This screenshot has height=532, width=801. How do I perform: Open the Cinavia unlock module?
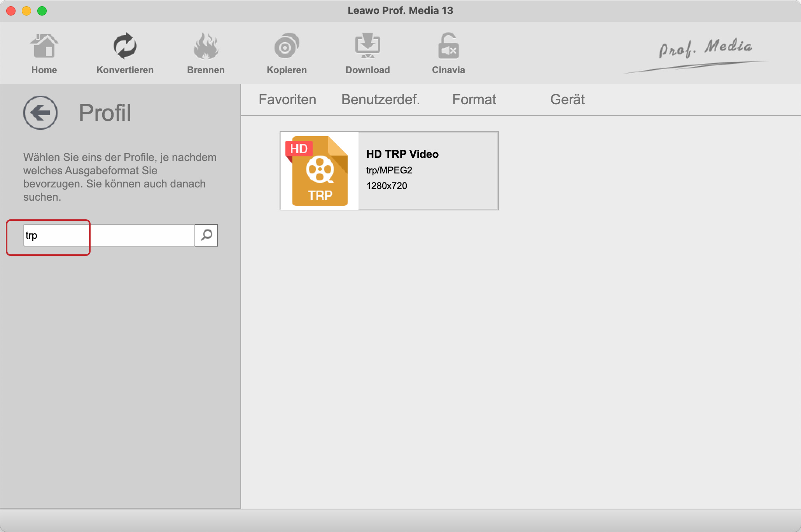(x=448, y=54)
